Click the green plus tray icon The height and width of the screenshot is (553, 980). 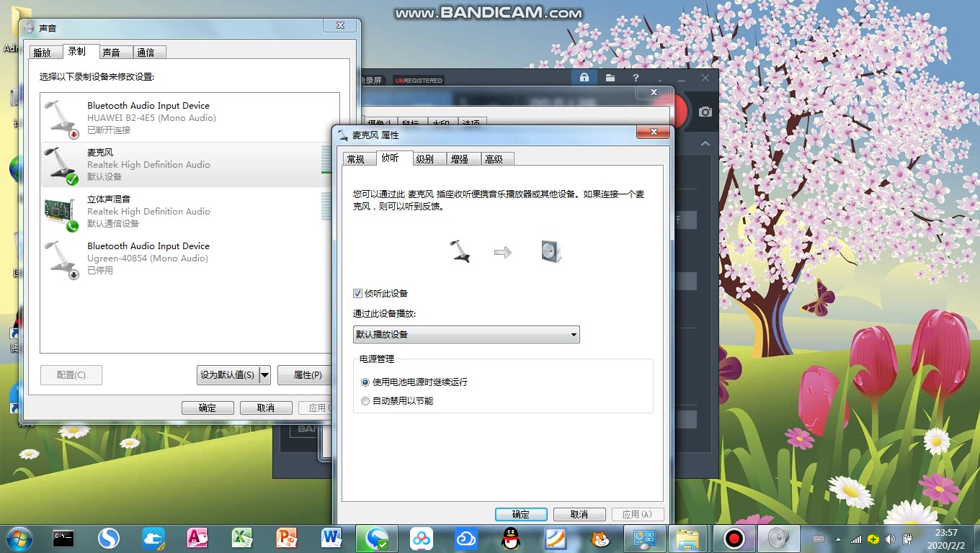click(873, 539)
